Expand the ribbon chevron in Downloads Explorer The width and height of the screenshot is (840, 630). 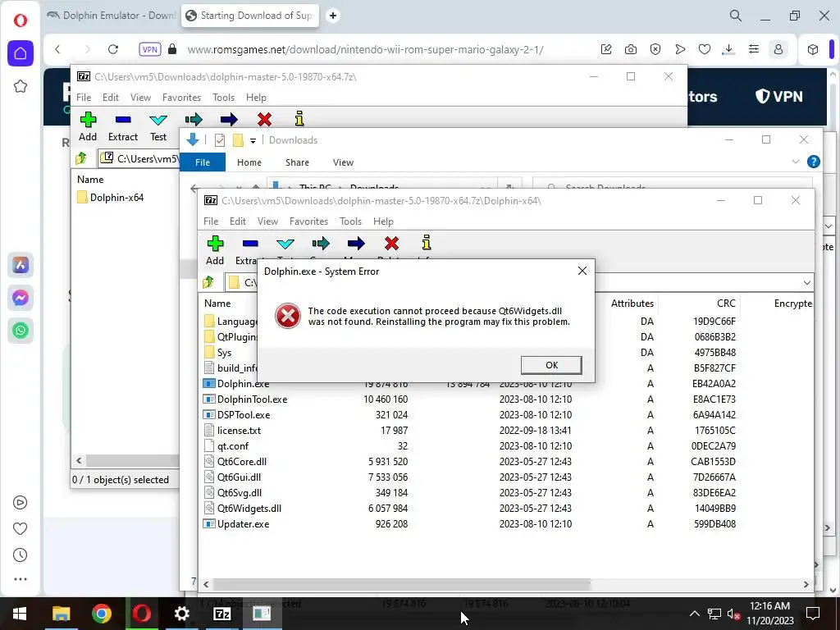coord(795,162)
